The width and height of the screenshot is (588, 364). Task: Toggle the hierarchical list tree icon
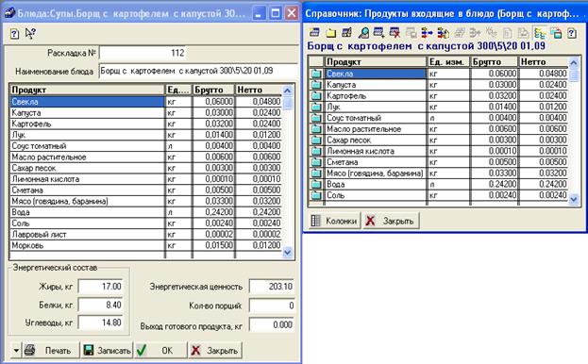click(x=540, y=33)
